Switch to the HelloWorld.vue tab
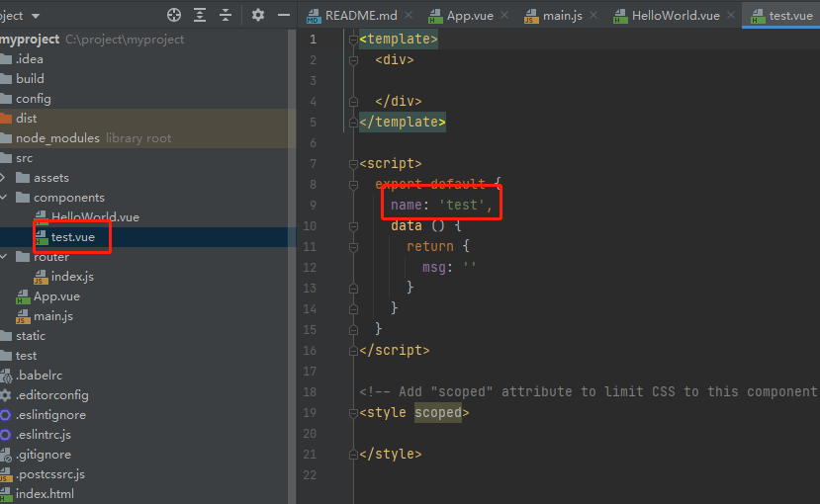Image resolution: width=820 pixels, height=504 pixels. click(676, 16)
